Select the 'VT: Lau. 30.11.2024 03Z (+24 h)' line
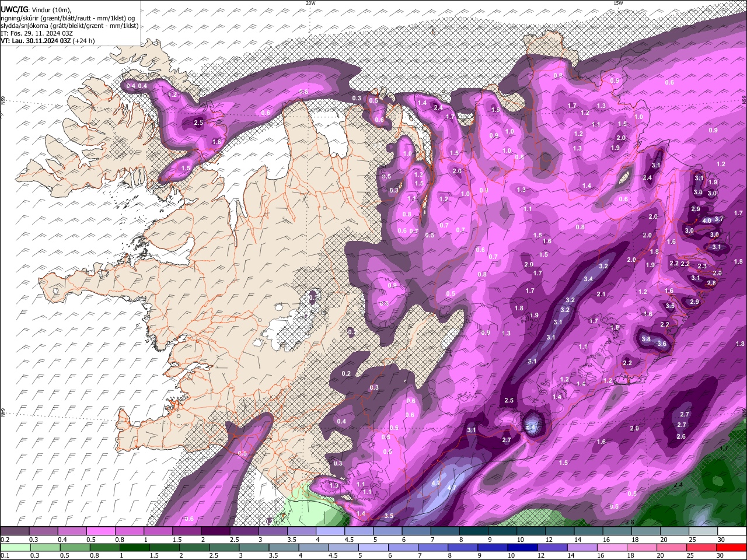This screenshot has width=747, height=560. coord(48,41)
